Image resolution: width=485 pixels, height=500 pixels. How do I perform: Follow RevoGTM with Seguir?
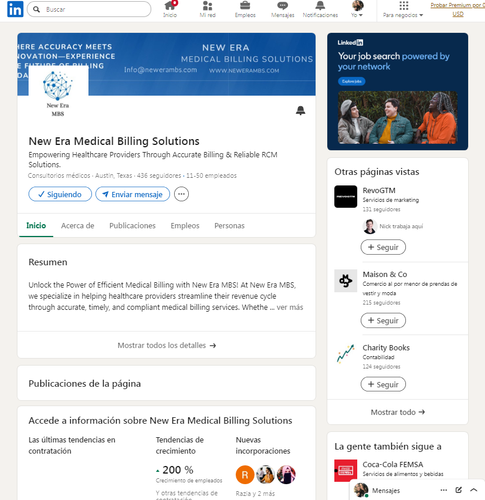coord(383,247)
